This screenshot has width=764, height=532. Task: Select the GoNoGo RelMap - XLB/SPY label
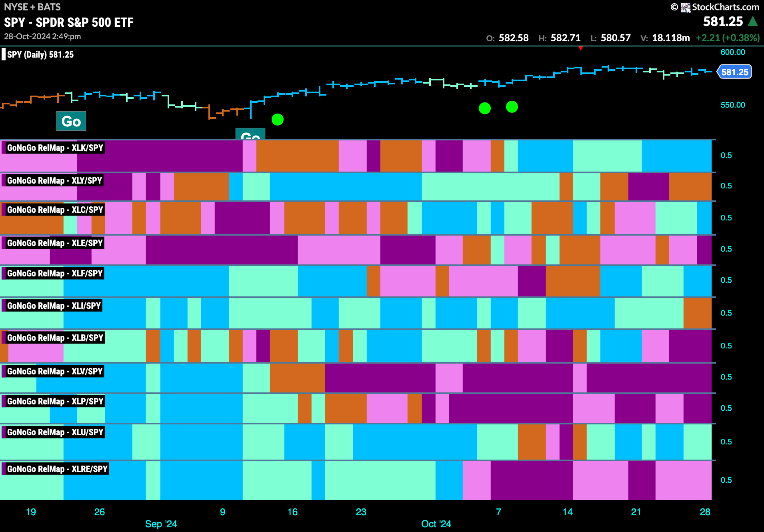coord(55,338)
